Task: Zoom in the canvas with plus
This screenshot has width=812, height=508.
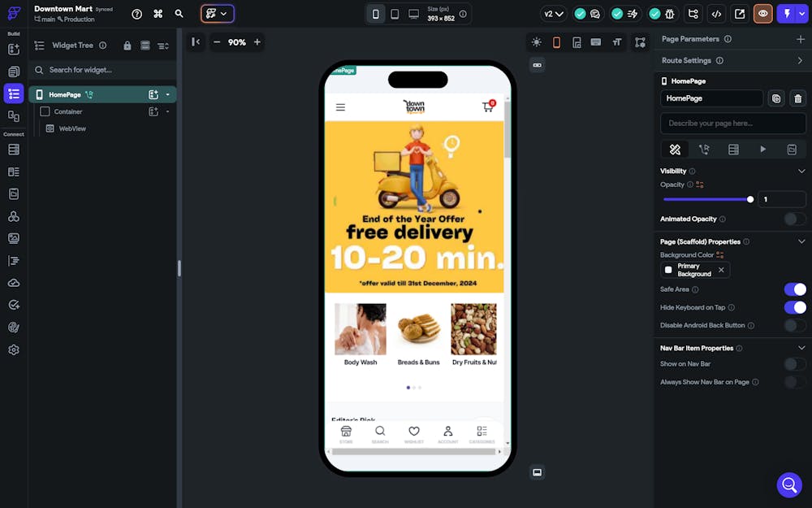Action: coord(257,42)
